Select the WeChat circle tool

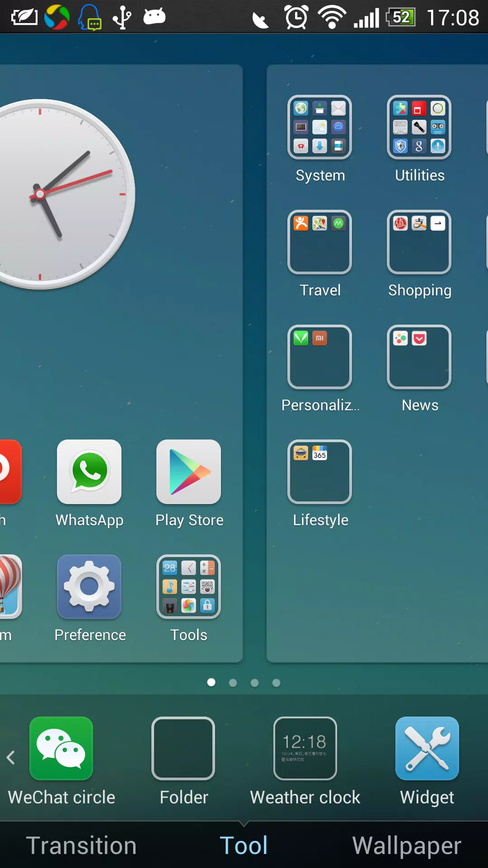click(61, 748)
